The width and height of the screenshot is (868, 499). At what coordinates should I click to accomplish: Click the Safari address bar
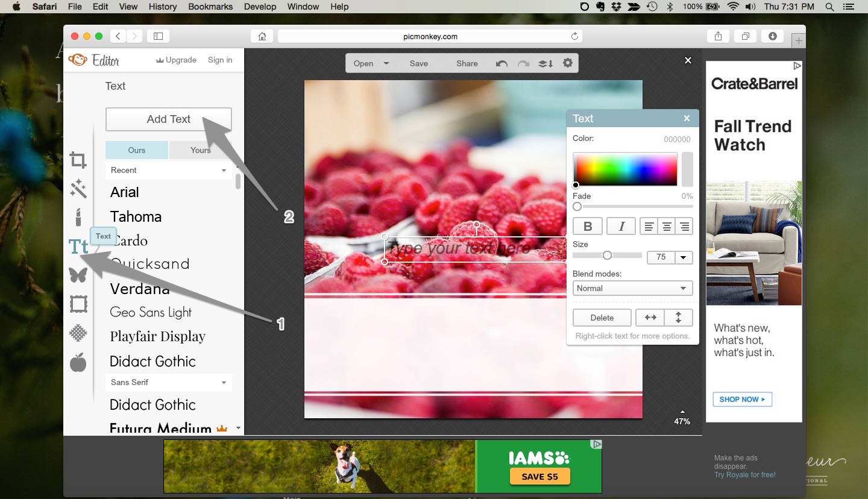pyautogui.click(x=430, y=36)
